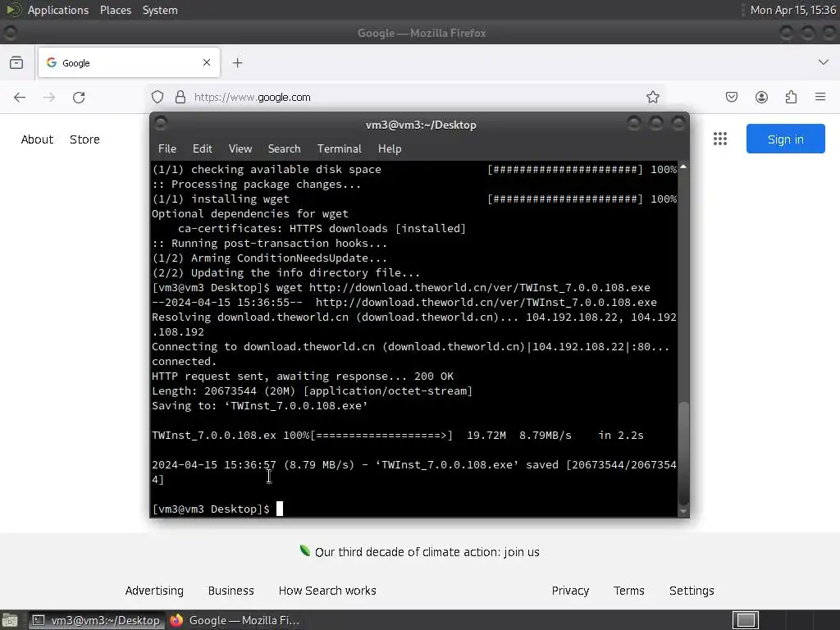
Task: Click the Firefox forward arrow button
Action: pos(48,97)
